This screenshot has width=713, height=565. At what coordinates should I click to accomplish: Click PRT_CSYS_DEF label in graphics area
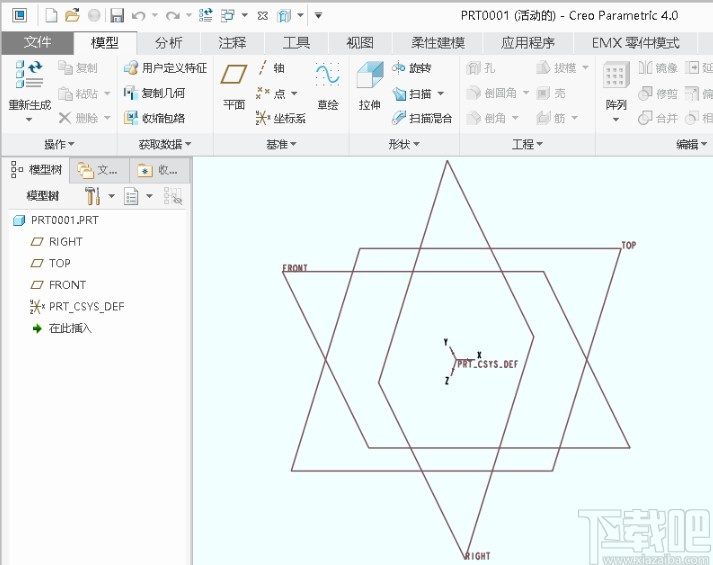click(x=487, y=364)
